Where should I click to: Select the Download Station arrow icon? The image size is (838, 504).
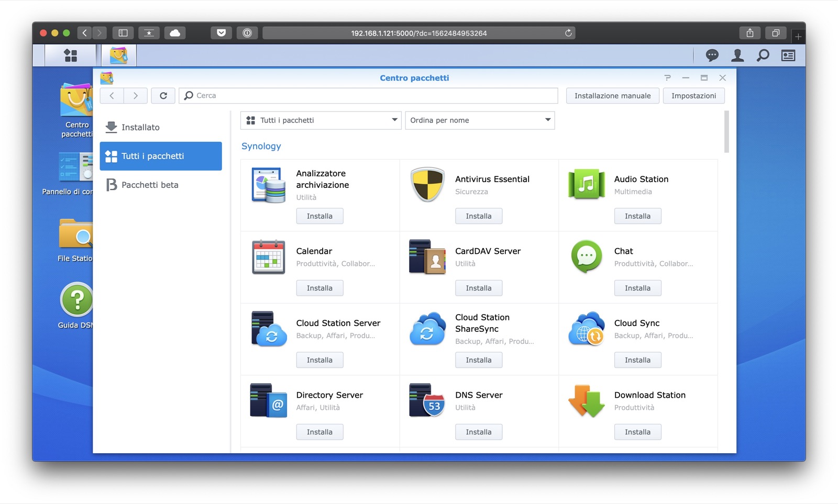[x=586, y=400]
